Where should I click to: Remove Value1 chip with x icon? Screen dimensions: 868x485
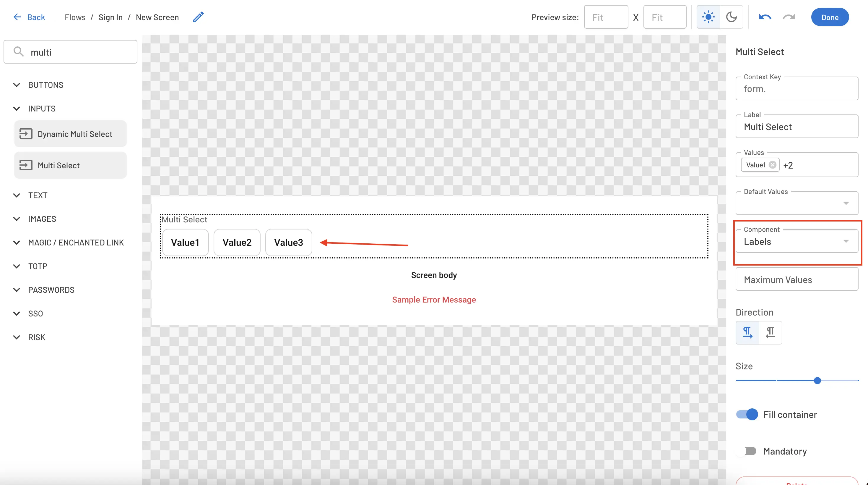(773, 165)
